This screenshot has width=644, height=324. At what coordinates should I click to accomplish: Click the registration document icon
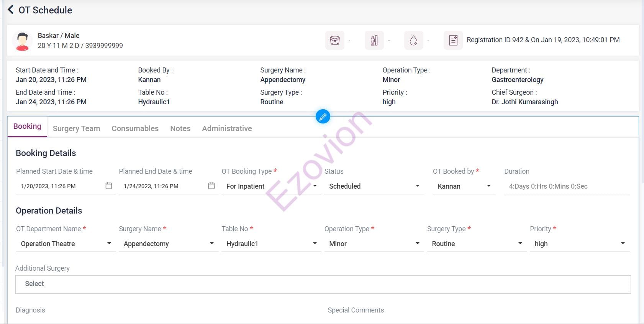(453, 40)
